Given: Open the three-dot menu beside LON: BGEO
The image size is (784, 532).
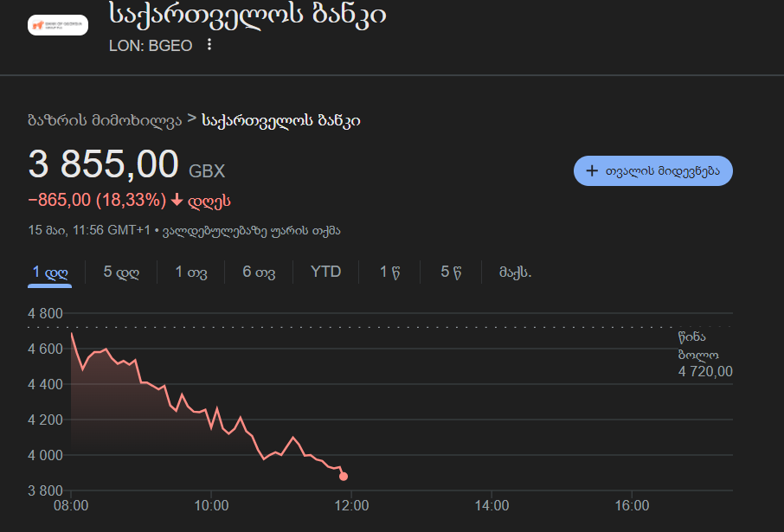Looking at the screenshot, I should (x=209, y=45).
